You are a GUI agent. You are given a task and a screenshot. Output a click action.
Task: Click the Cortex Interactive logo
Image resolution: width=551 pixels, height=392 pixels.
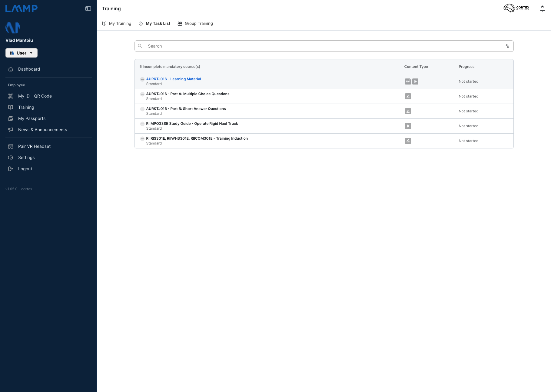pyautogui.click(x=516, y=8)
